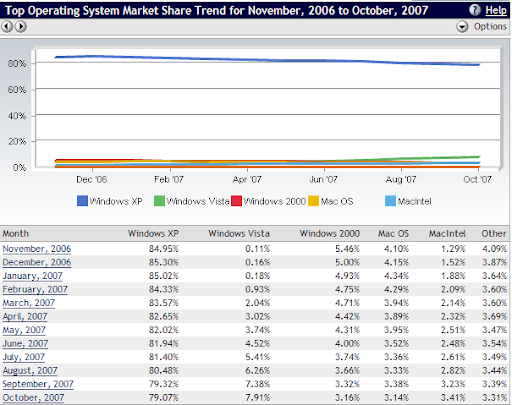This screenshot has height=405, width=512.
Task: Open the Help link
Action: pyautogui.click(x=496, y=10)
